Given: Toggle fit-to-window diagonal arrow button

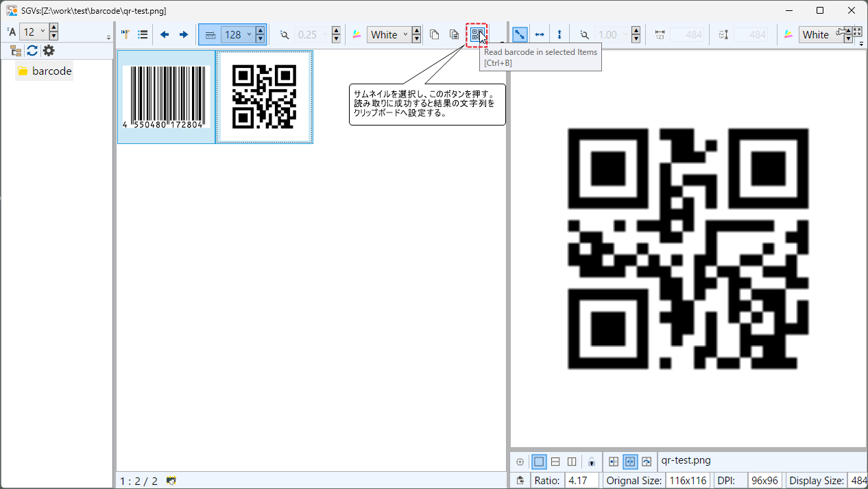Looking at the screenshot, I should point(520,34).
